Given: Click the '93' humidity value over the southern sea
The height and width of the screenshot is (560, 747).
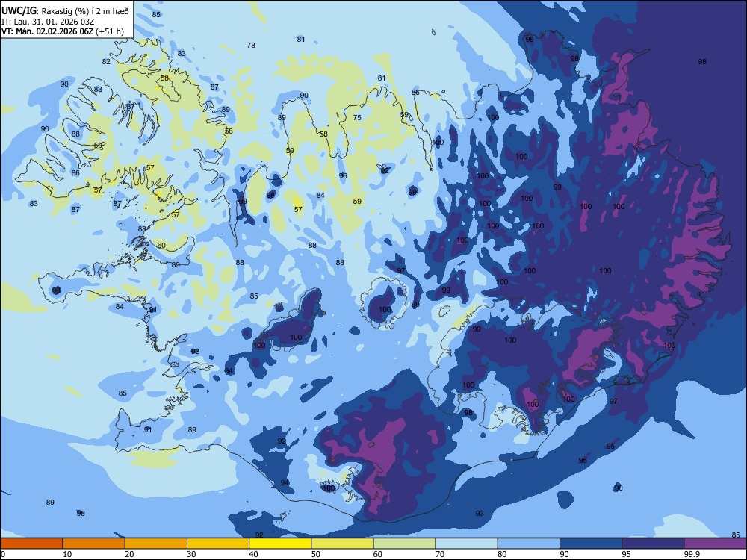Looking at the screenshot, I should [480, 514].
